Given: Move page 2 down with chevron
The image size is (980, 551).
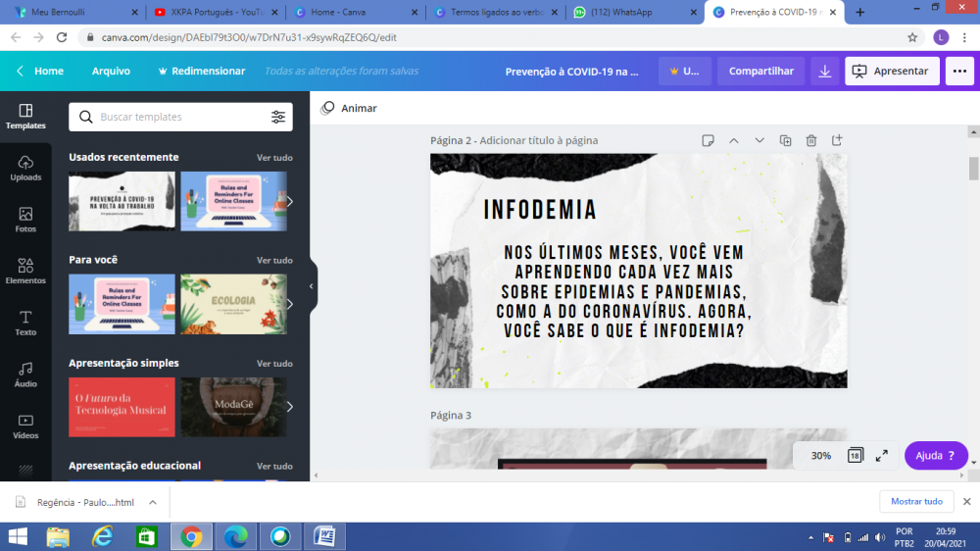Looking at the screenshot, I should (759, 140).
